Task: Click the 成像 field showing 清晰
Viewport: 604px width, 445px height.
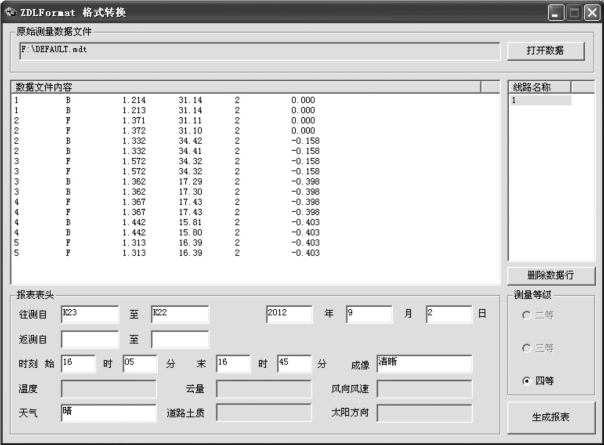Action: (424, 364)
